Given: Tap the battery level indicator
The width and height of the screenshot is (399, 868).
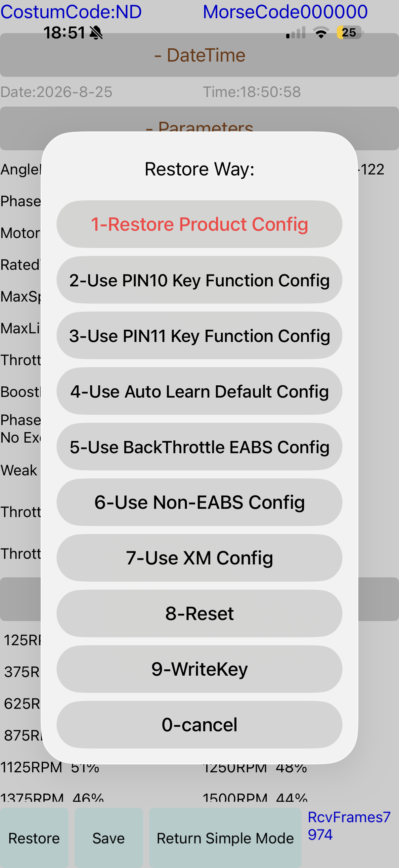Looking at the screenshot, I should [349, 32].
